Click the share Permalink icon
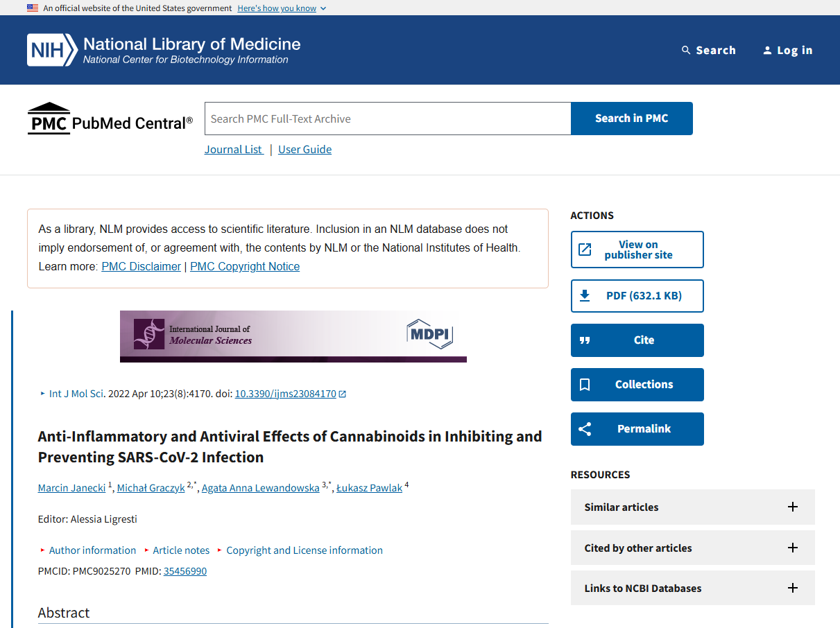Screen dimensions: 840x628 [x=585, y=429]
